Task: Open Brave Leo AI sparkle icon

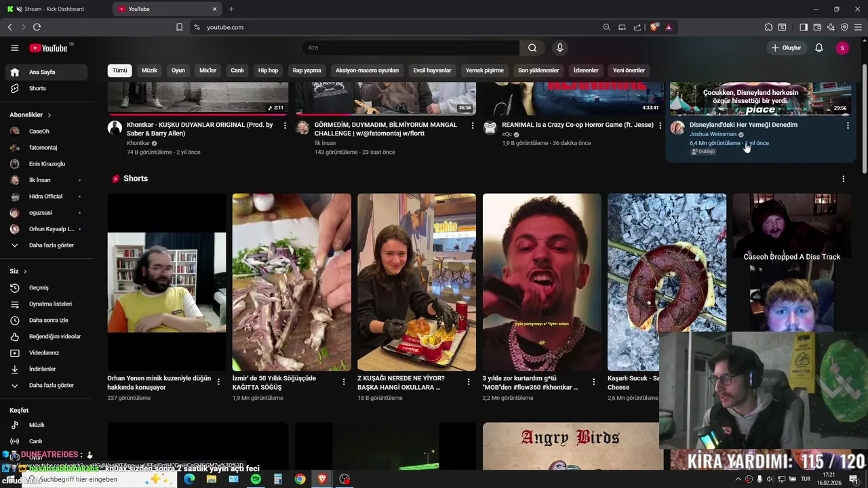Action: click(831, 27)
